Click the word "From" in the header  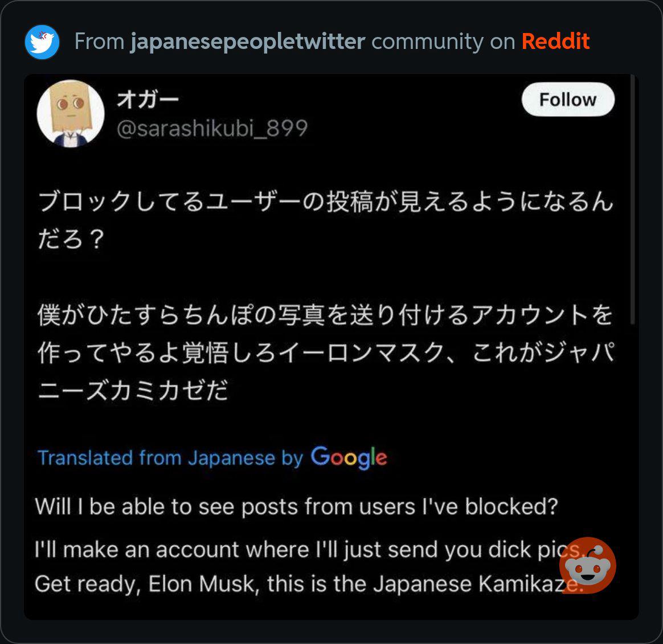[x=99, y=42]
